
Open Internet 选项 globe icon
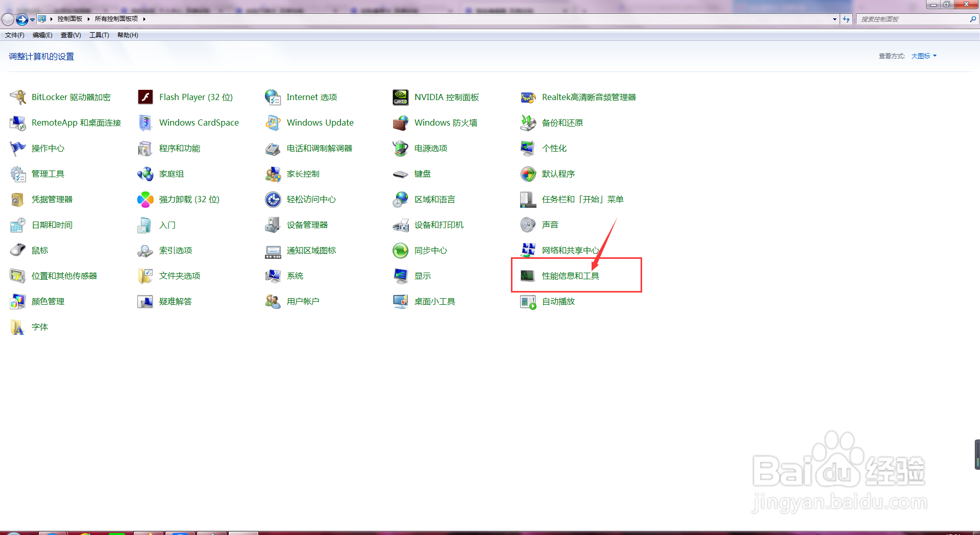(x=273, y=97)
